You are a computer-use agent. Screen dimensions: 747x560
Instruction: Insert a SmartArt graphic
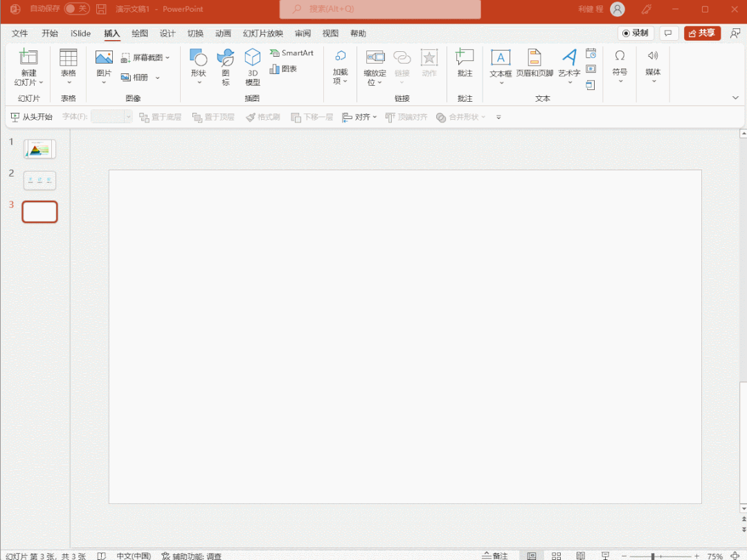click(x=291, y=53)
